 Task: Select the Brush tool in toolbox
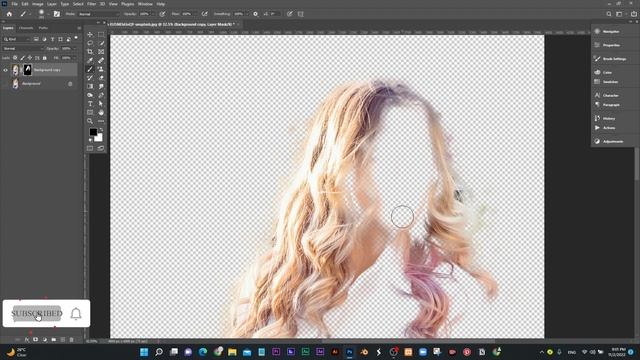[90, 69]
